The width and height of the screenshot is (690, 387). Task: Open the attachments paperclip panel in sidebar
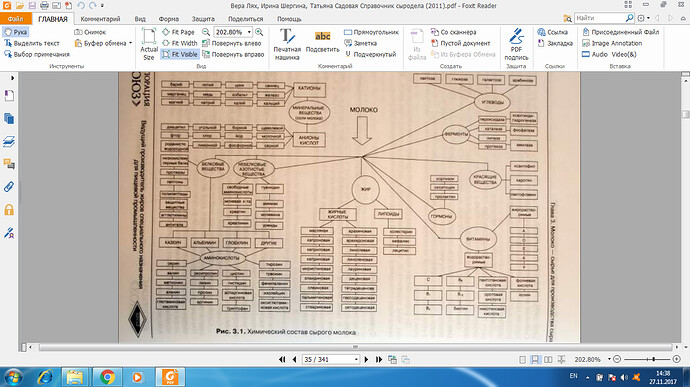[9, 187]
